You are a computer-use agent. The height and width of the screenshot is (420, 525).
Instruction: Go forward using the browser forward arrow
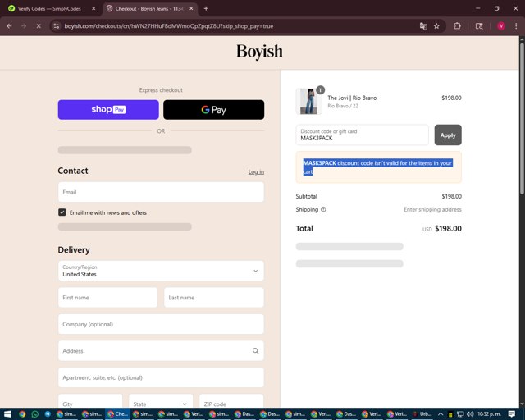click(x=24, y=25)
